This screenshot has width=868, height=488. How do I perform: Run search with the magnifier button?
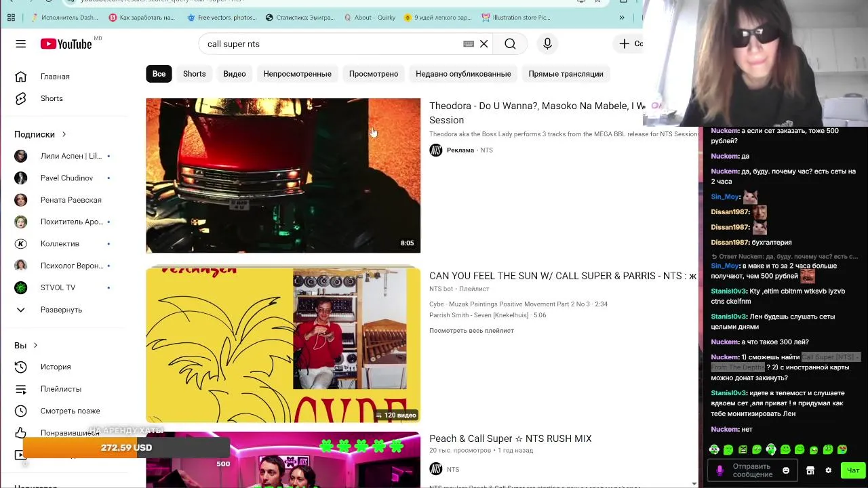pos(510,44)
